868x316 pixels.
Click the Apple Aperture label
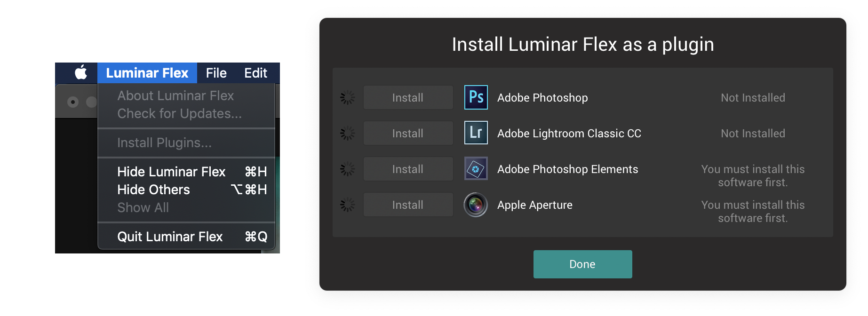535,205
